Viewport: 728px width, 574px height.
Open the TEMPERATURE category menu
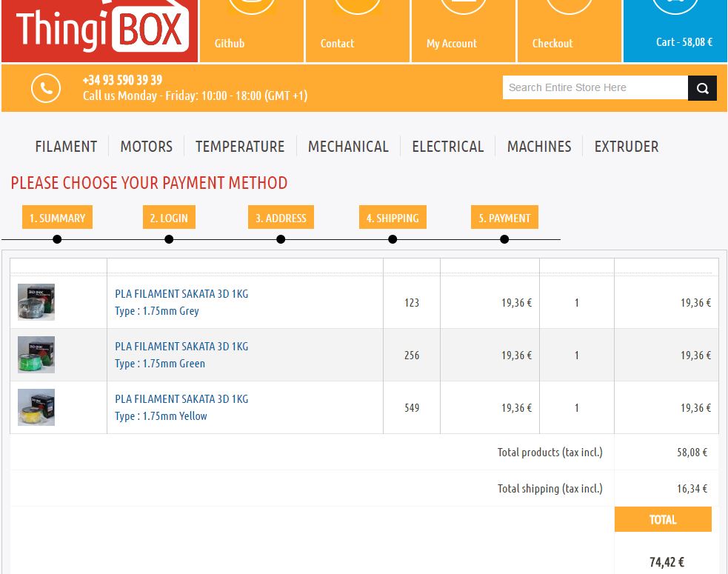[x=240, y=147]
